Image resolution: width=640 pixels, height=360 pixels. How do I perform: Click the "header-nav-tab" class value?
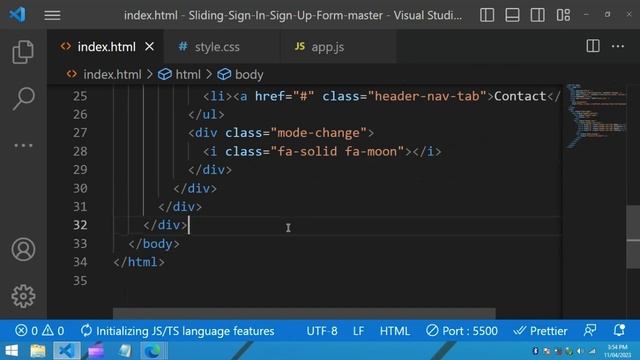[x=427, y=96]
